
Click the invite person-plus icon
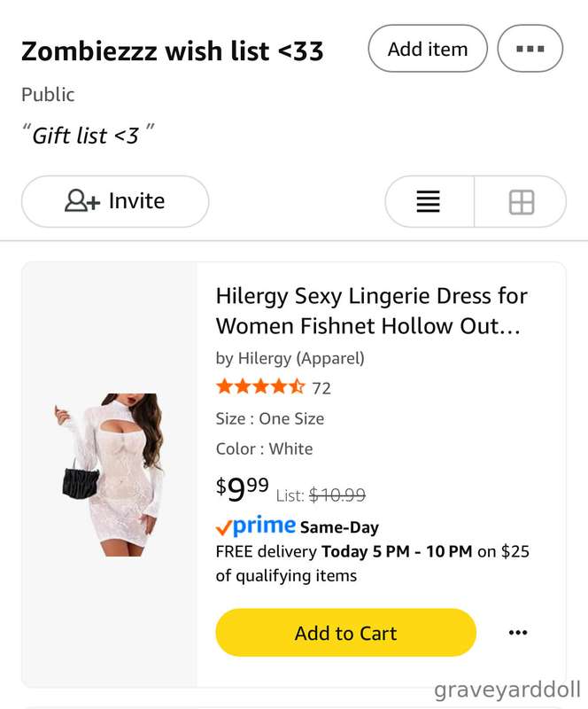click(x=81, y=201)
